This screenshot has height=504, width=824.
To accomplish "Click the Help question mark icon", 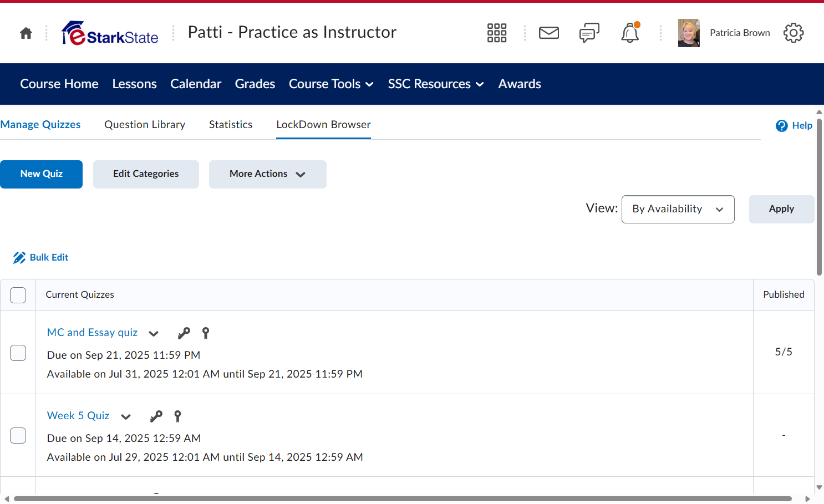I will (x=782, y=126).
